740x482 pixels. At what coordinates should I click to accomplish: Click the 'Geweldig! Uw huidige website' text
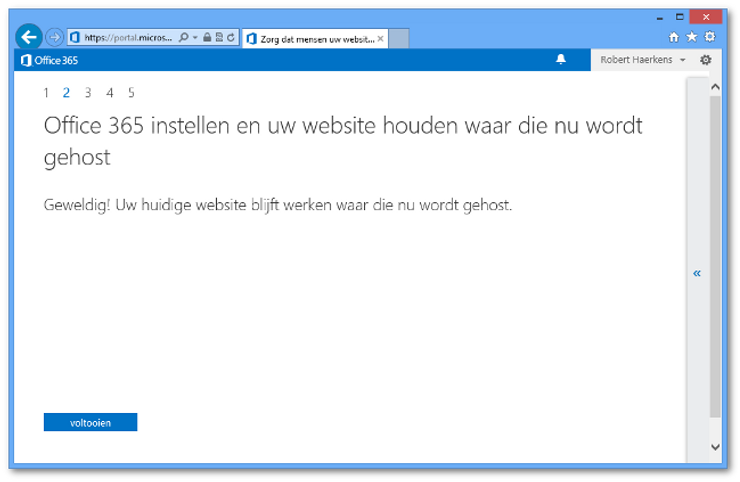(278, 205)
